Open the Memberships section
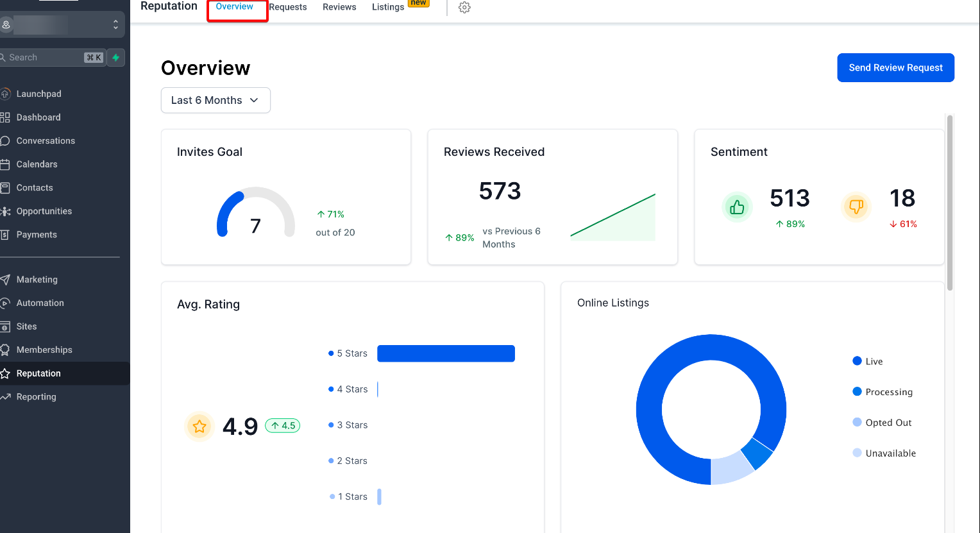The height and width of the screenshot is (533, 980). tap(44, 350)
